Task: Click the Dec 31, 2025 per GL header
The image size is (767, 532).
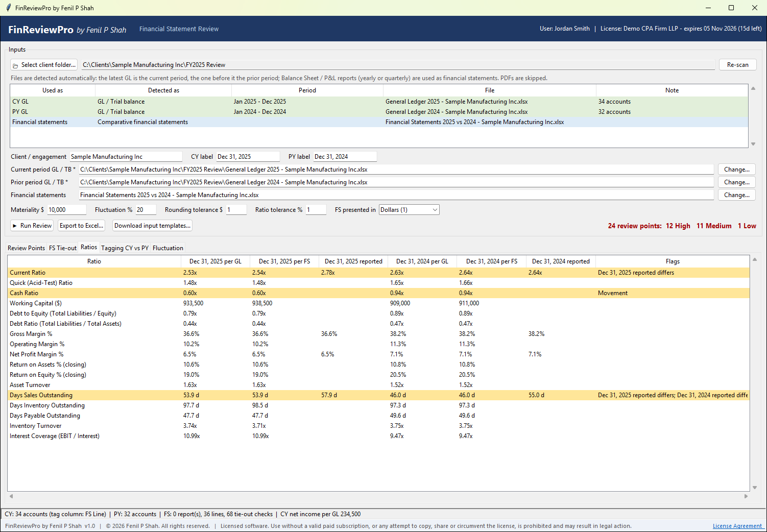Action: (x=215, y=261)
